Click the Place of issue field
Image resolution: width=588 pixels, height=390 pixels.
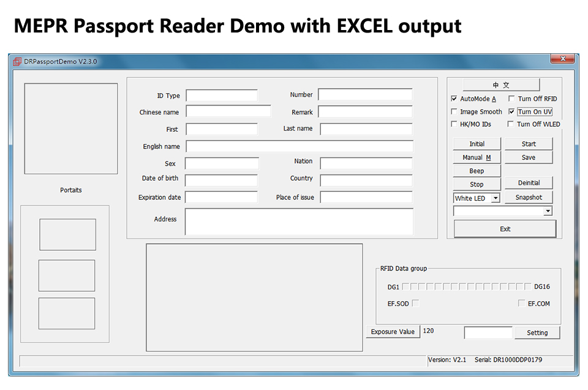click(x=366, y=197)
